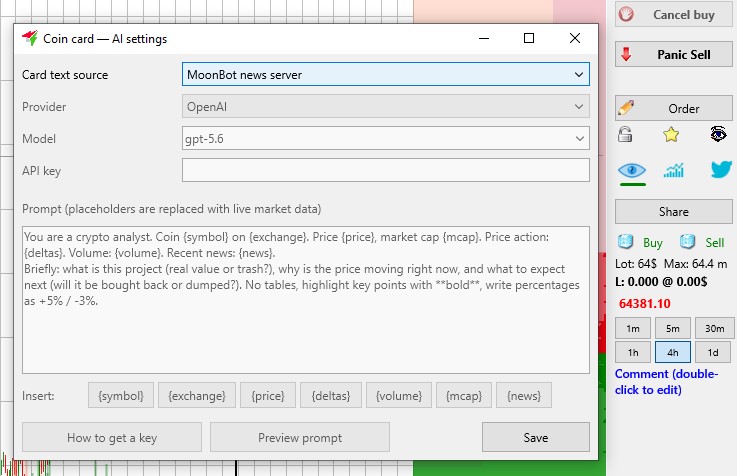Click the How to get a key button
The height and width of the screenshot is (476, 737).
point(112,437)
